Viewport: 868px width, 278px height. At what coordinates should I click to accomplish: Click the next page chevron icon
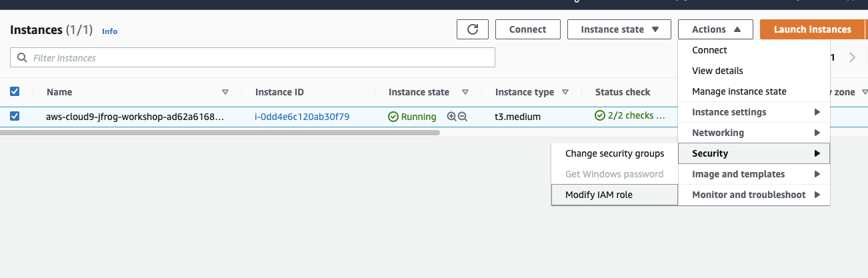point(852,58)
